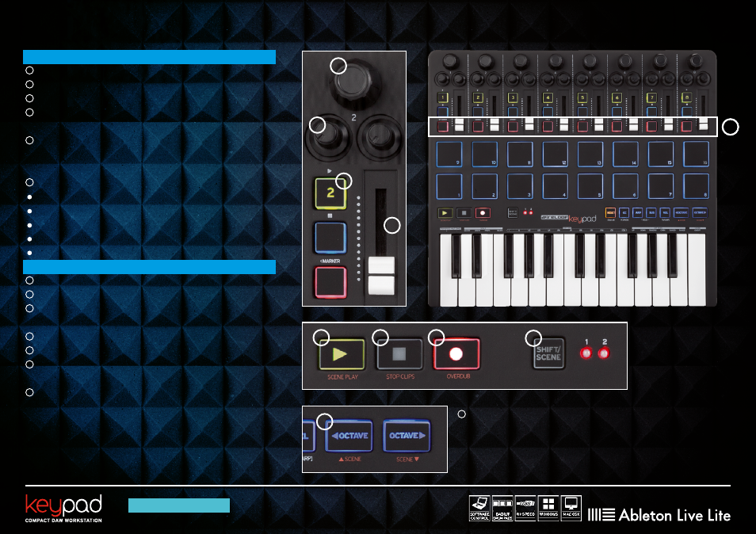Toggle the Shift/Scene button in close-up
Viewport: 756px width, 534px height.
[548, 353]
